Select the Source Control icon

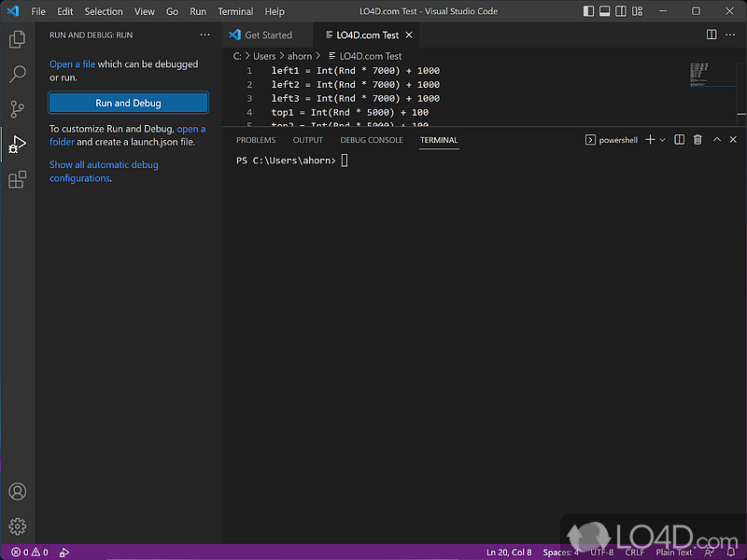pos(17,108)
